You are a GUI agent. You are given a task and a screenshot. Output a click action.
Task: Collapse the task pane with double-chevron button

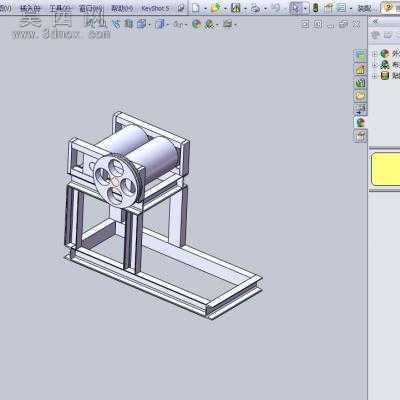(376, 21)
